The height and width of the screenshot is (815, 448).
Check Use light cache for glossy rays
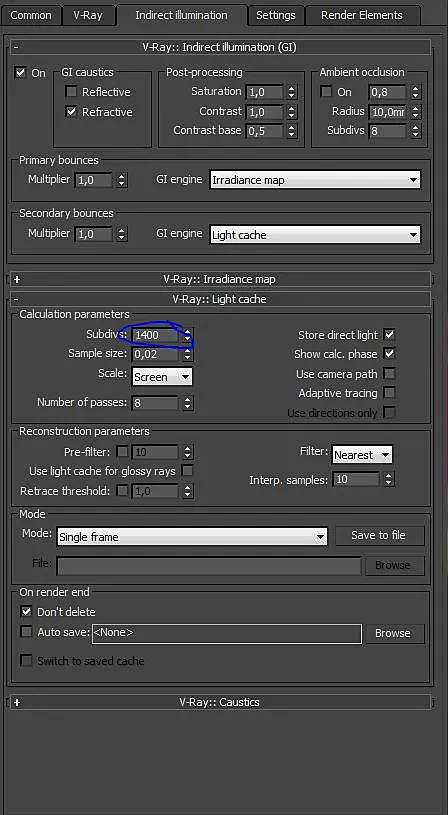point(188,471)
